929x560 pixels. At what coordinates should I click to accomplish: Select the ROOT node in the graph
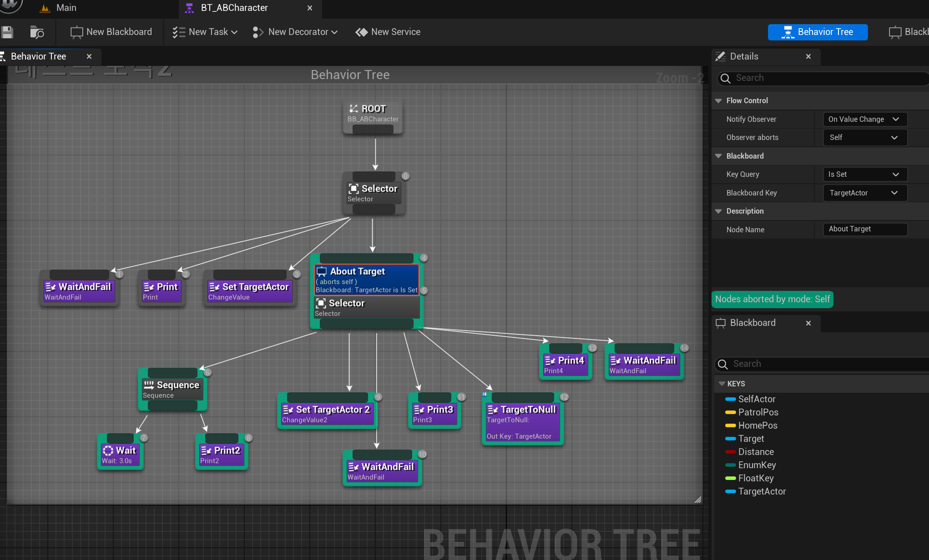tap(373, 113)
